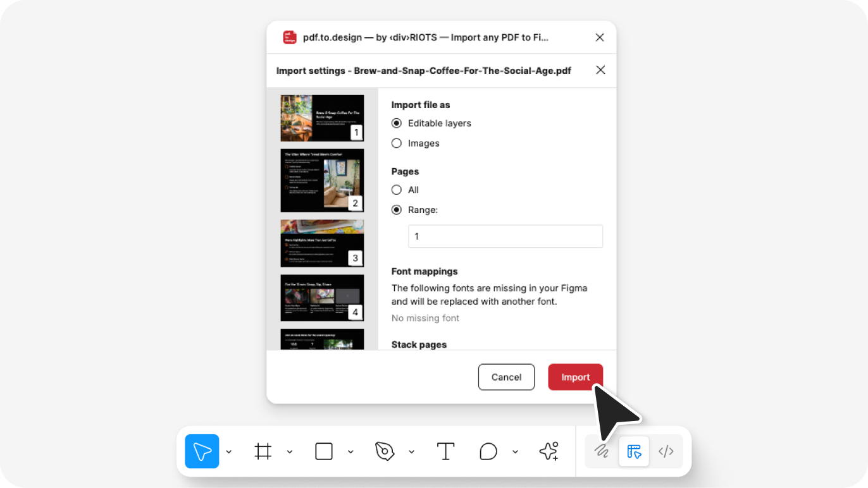Click the Cancel button
868x488 pixels.
click(506, 377)
